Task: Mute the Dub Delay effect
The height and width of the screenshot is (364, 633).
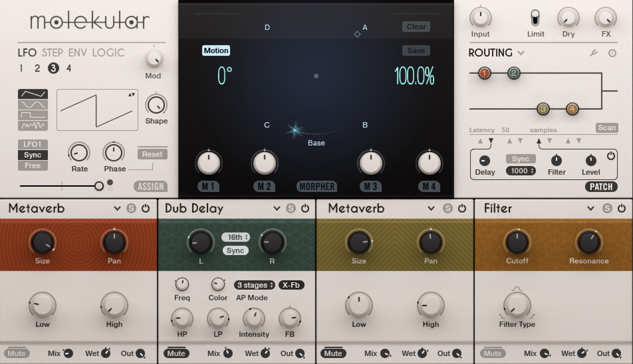Action: (x=176, y=353)
